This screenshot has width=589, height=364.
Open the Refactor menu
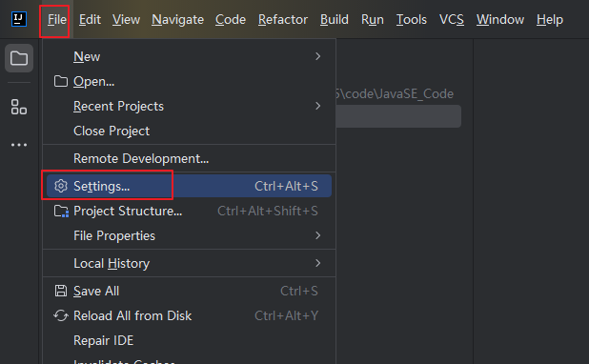(x=283, y=19)
